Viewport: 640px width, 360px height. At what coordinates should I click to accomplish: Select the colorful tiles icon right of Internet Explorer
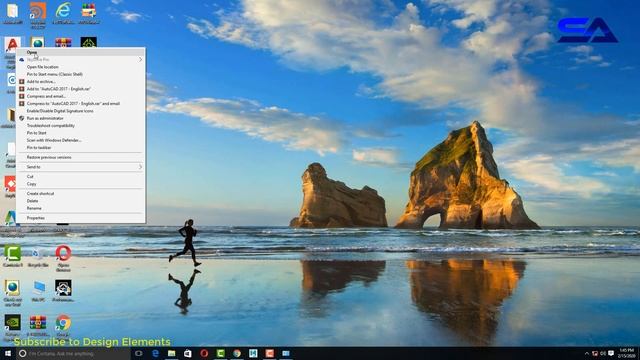(89, 10)
